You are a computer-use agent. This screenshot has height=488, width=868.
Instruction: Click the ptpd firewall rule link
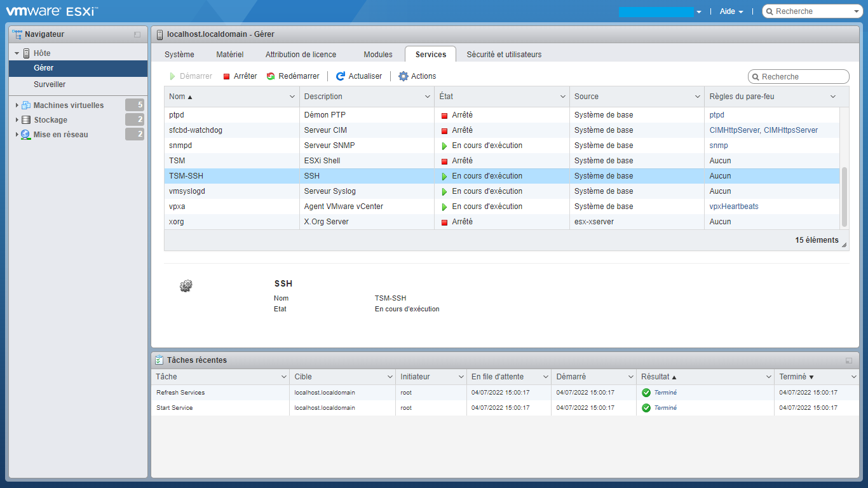coord(717,115)
